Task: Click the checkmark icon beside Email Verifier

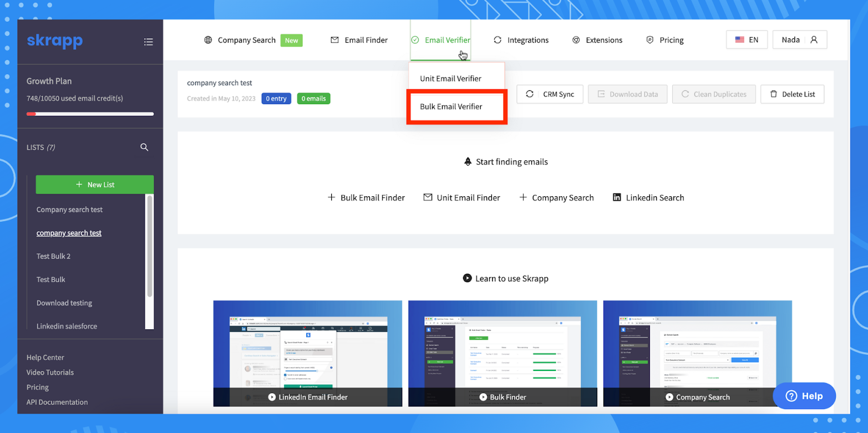Action: point(415,40)
